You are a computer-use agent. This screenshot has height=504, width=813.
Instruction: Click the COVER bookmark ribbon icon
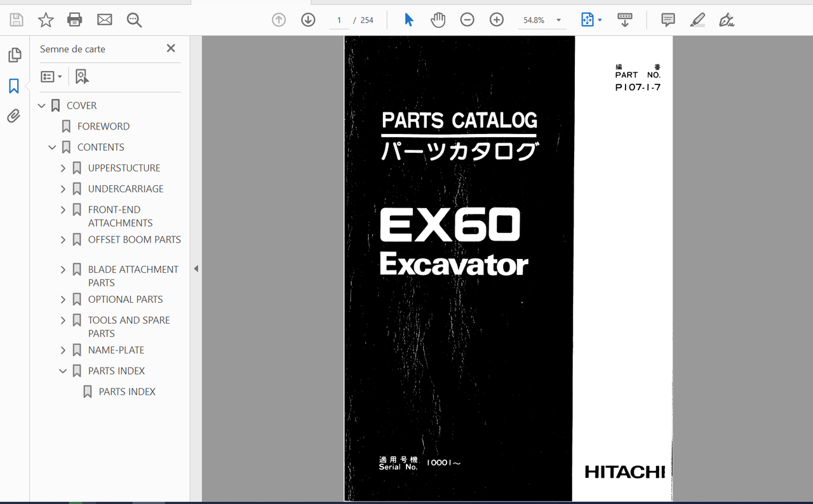pos(56,105)
